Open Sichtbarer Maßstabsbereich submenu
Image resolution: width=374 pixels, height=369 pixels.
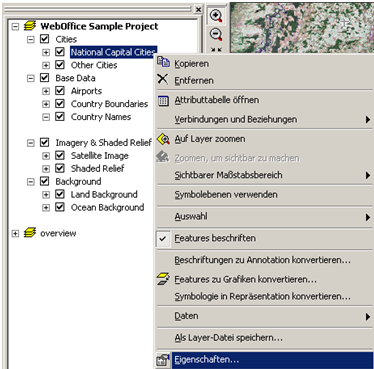pyautogui.click(x=265, y=175)
